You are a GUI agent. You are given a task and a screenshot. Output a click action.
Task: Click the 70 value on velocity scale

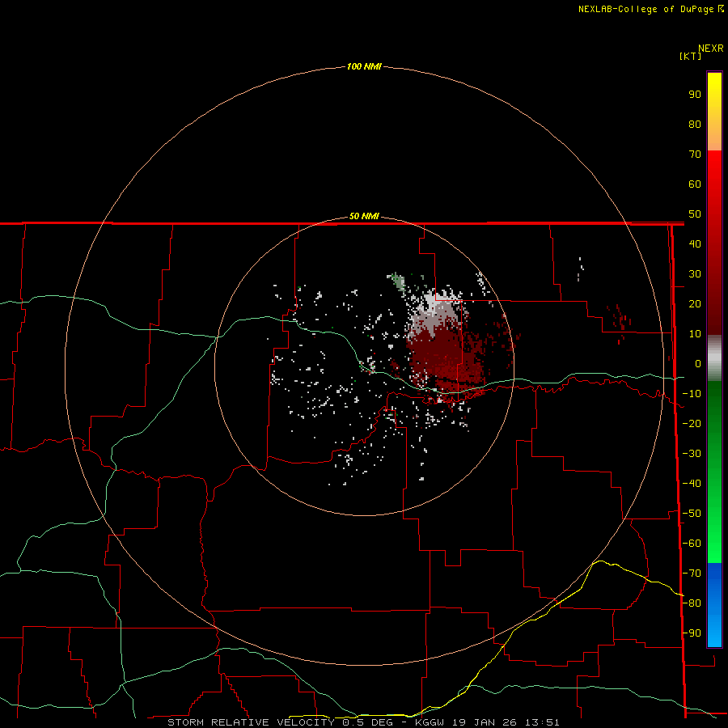point(695,154)
